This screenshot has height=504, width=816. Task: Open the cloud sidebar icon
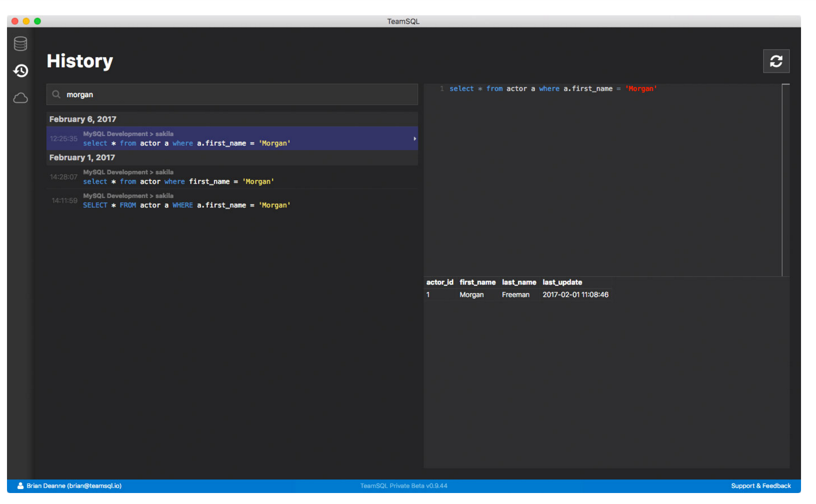click(x=20, y=98)
